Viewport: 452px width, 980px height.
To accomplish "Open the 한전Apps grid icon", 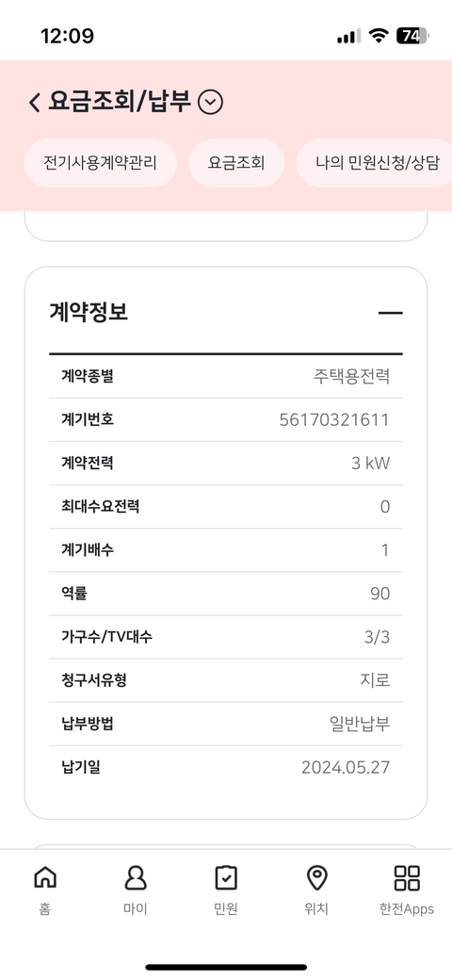I will 407,877.
